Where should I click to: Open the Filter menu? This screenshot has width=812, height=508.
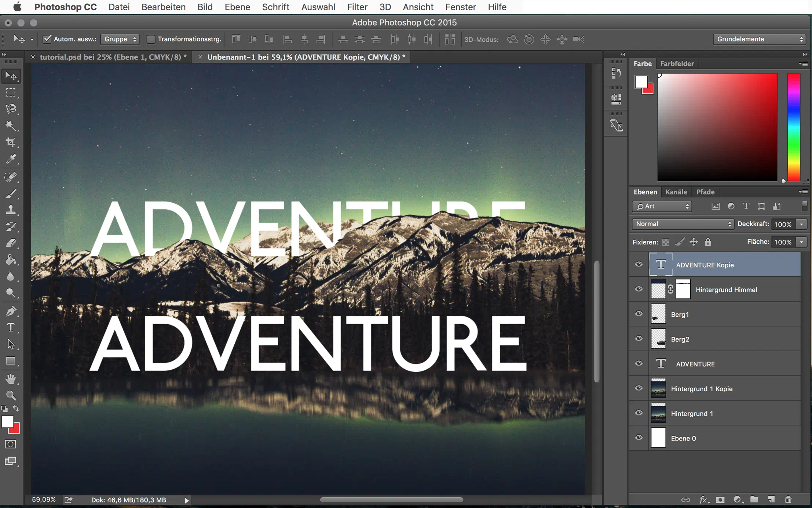(x=357, y=7)
